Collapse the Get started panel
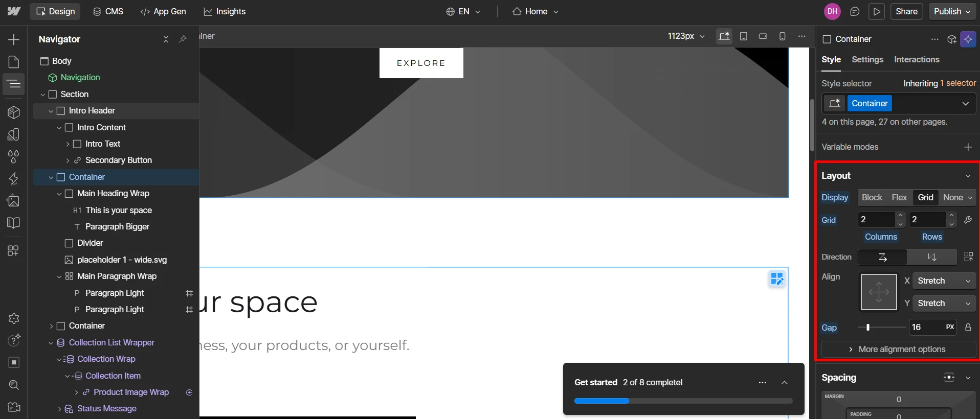 [784, 383]
